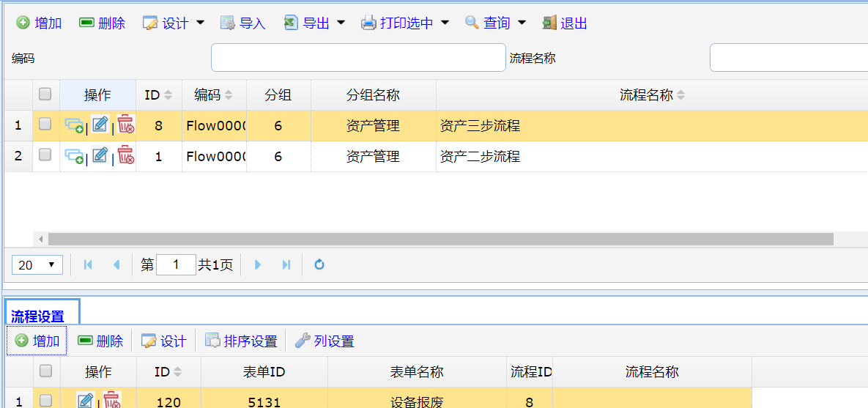Screen dimensions: 868x408
Task: Expand the 打印选中 dropdown menu
Action: 445,23
